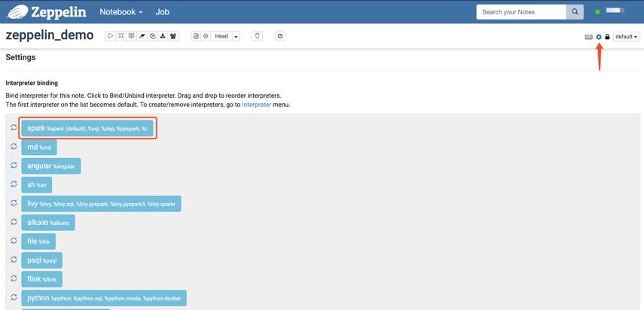
Task: Expand the Head revision dropdown arrow
Action: pos(236,36)
